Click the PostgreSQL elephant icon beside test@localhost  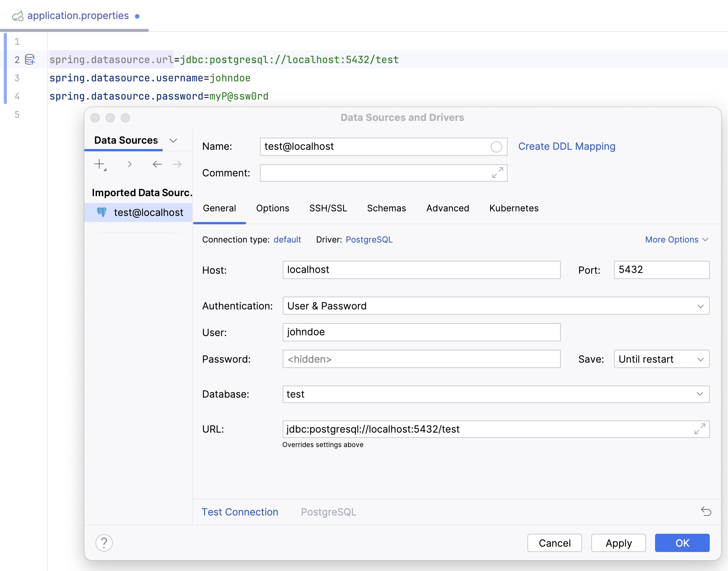tap(101, 212)
